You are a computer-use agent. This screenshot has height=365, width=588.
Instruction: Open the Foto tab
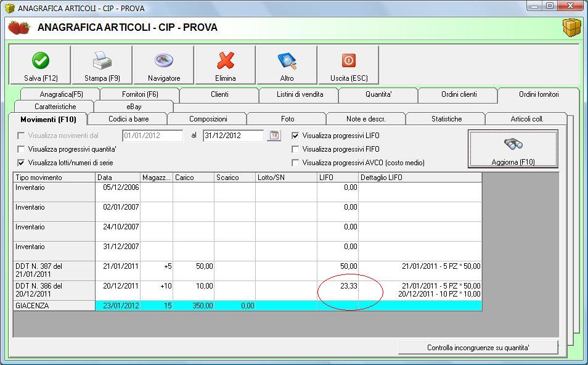point(287,119)
